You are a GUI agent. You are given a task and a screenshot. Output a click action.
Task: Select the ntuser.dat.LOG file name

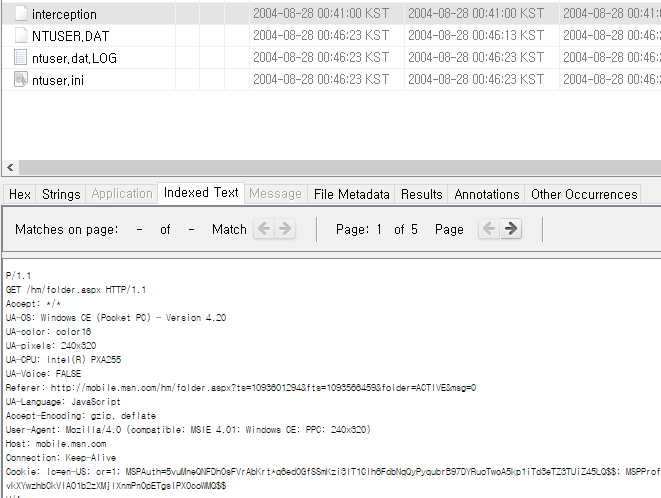click(74, 58)
